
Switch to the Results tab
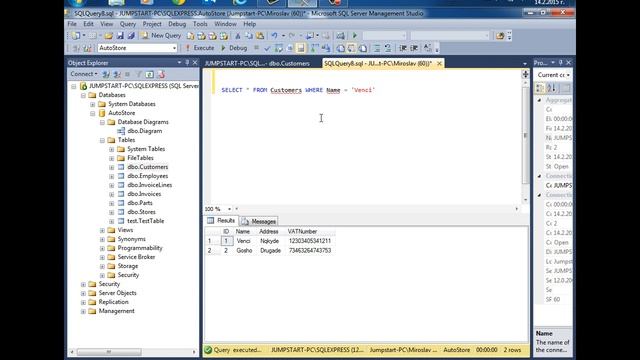tap(221, 221)
